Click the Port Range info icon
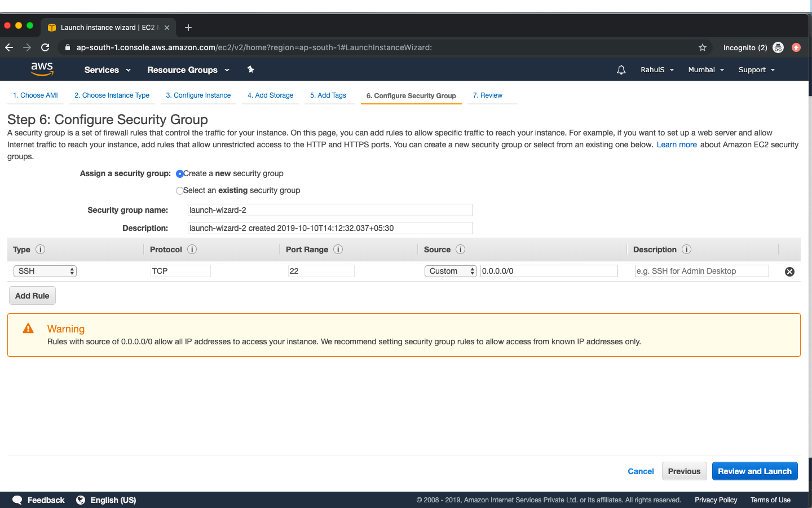The width and height of the screenshot is (812, 508). (338, 249)
